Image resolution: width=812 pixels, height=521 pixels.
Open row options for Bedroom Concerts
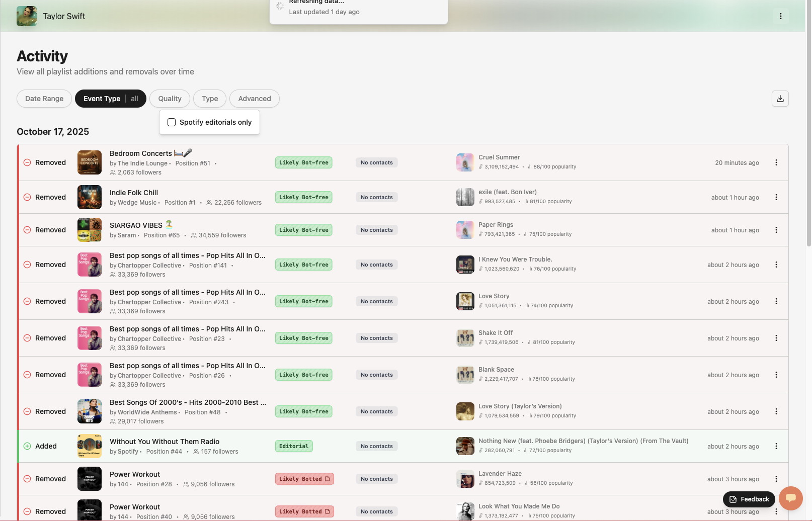776,162
